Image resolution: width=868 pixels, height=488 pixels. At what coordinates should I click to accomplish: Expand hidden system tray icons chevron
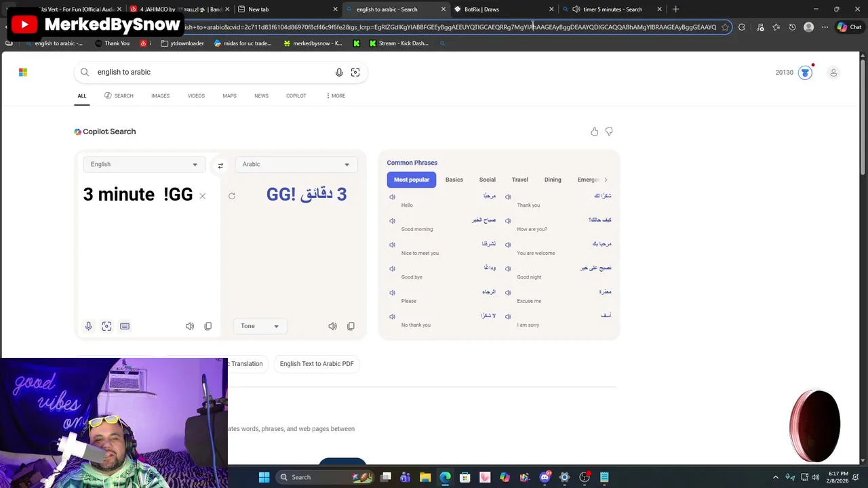(x=776, y=477)
